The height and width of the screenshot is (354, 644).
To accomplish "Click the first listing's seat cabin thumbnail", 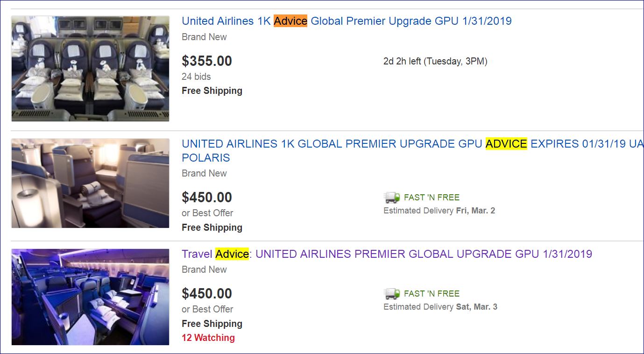I will [90, 69].
